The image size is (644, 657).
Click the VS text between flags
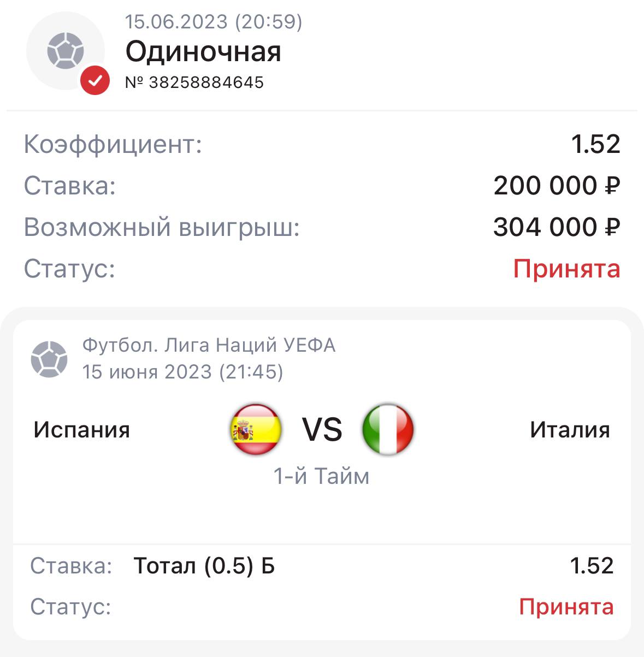[x=322, y=430]
